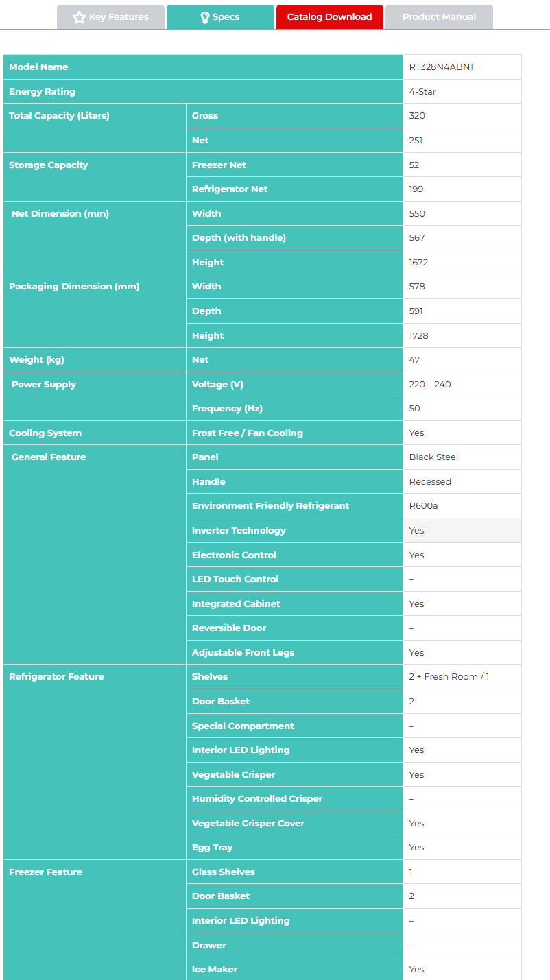The image size is (550, 980).
Task: Click the Humidity Controlled Crisper label
Action: pyautogui.click(x=257, y=799)
